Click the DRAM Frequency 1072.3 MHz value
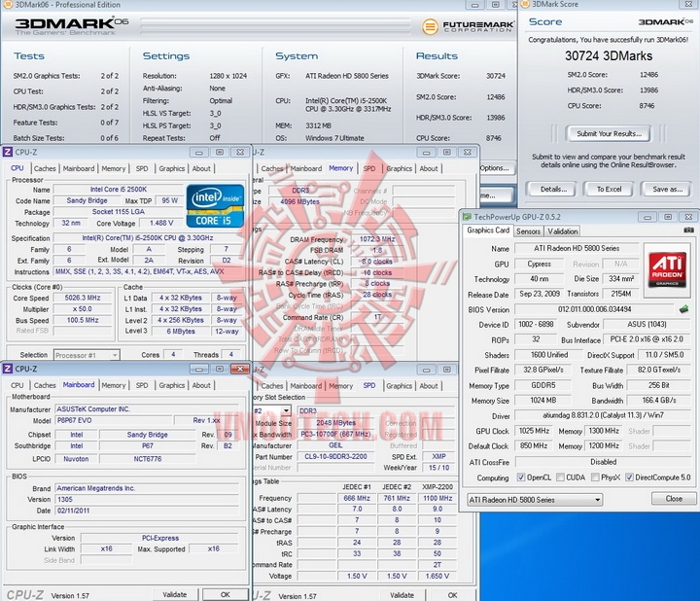700x601 pixels. (x=377, y=239)
